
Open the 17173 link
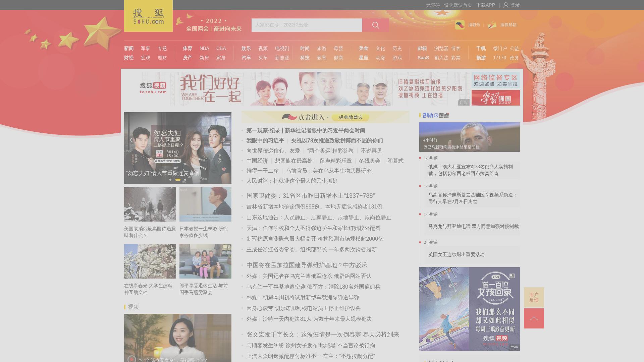499,58
